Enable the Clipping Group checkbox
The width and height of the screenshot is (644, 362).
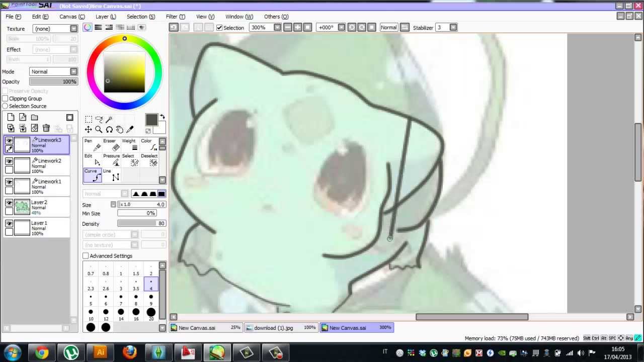5,99
